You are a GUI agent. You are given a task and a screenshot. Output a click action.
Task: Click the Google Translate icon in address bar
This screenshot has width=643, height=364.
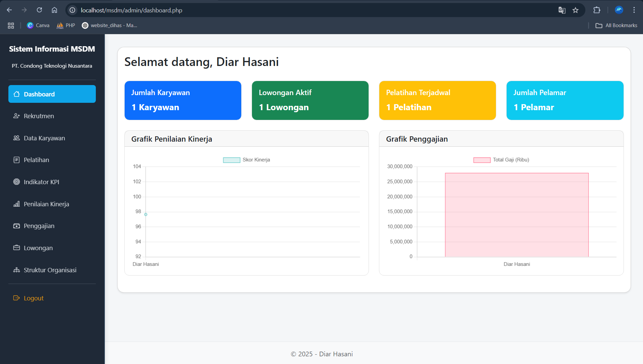(x=562, y=10)
